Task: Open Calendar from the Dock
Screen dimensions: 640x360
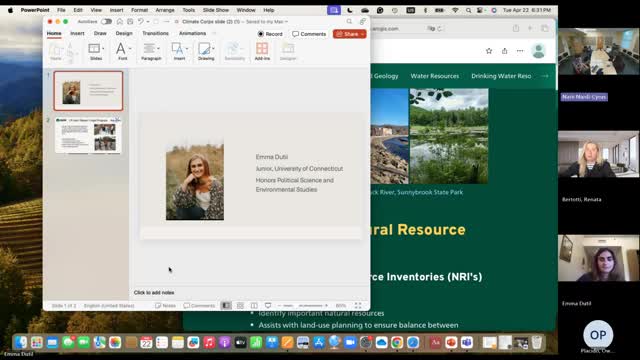Action: point(146,342)
